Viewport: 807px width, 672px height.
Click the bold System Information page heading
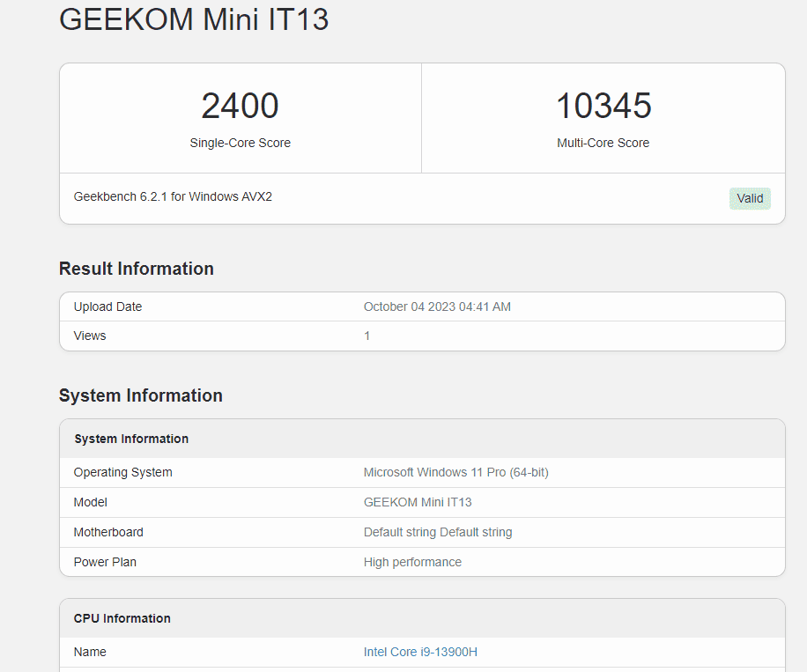[x=141, y=395]
